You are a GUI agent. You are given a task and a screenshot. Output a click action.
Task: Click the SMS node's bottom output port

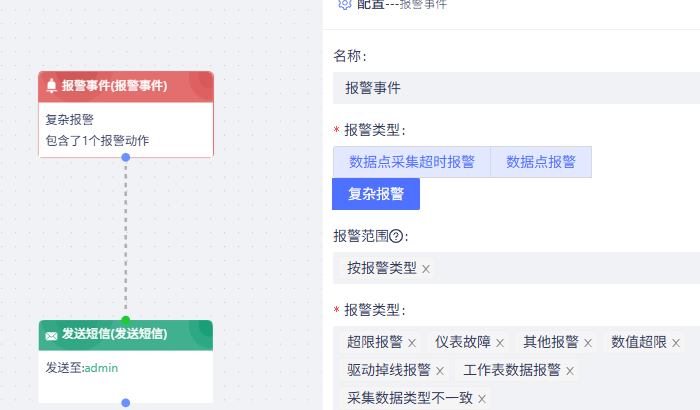(126, 403)
